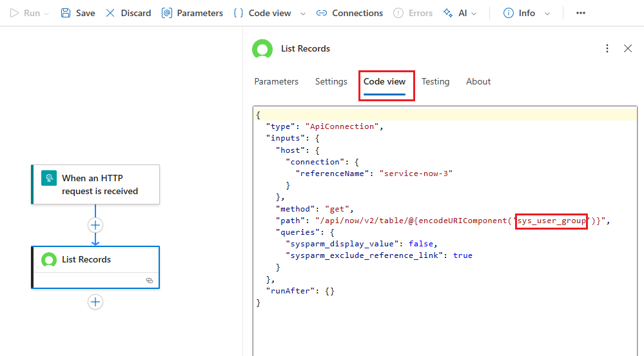Expand the Code view toolbar dropdown

(303, 14)
